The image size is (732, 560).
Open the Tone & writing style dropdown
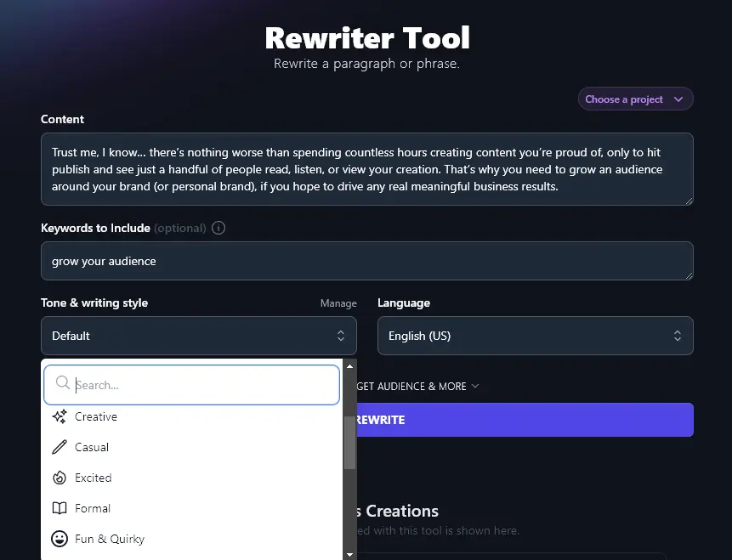pos(198,336)
